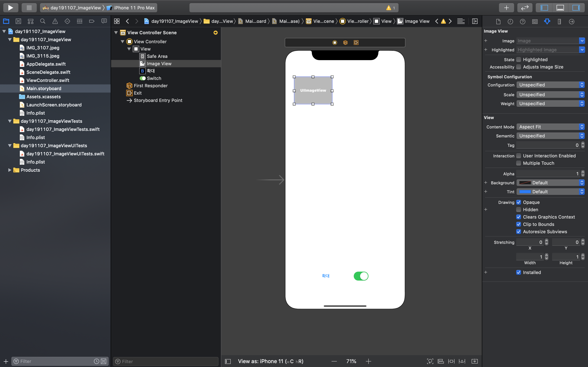Click the 확대 button on the canvas
The image size is (588, 367).
(325, 276)
